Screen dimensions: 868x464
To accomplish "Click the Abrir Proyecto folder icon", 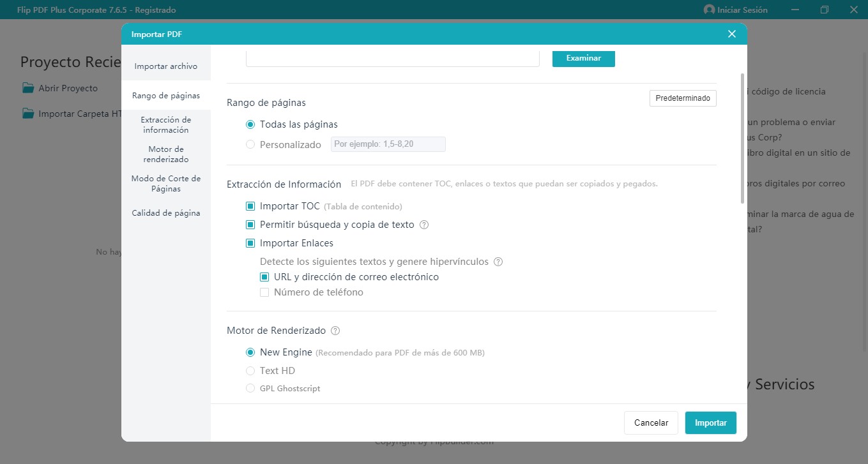I will coord(28,87).
